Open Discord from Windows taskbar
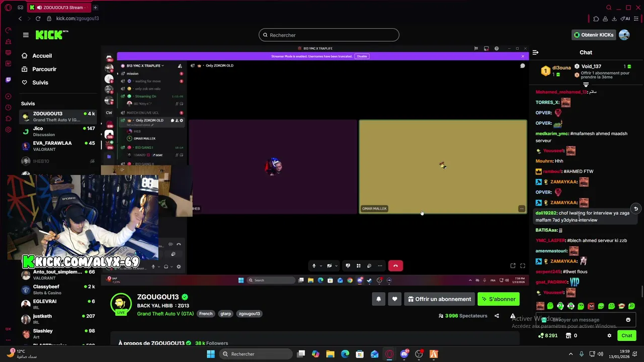Screen dimensions: 644x362 pos(404,354)
